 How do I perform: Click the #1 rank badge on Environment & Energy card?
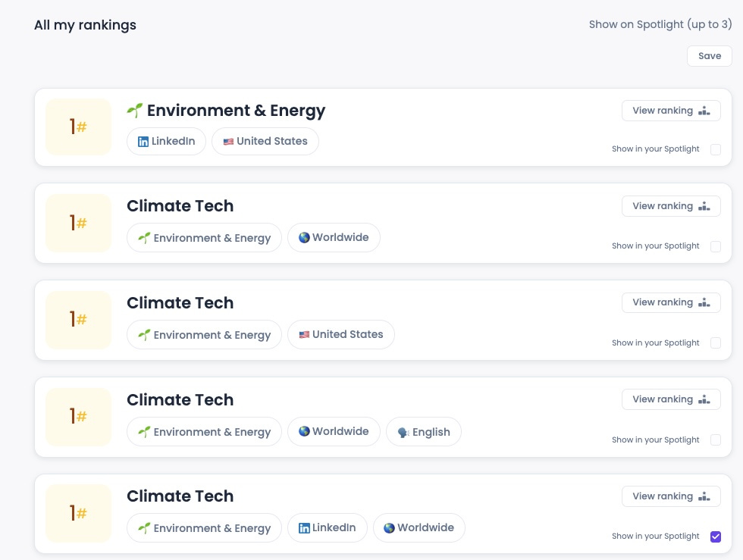(78, 127)
